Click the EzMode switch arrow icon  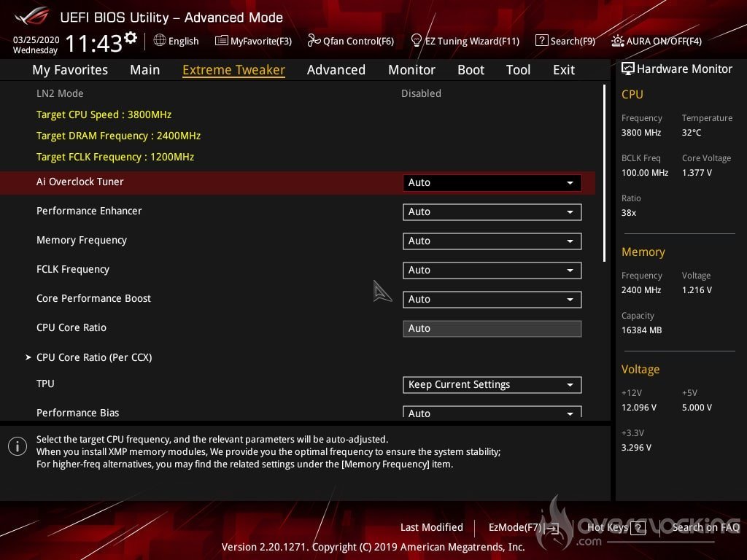point(551,528)
